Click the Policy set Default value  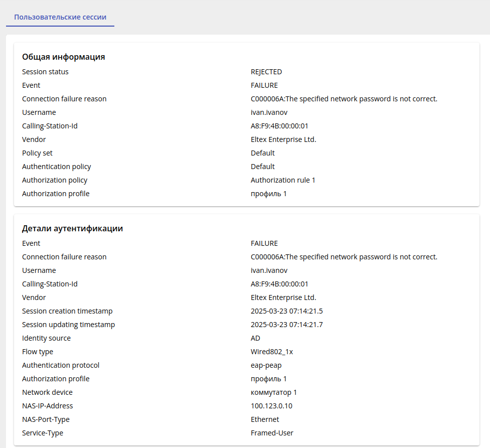click(x=263, y=153)
